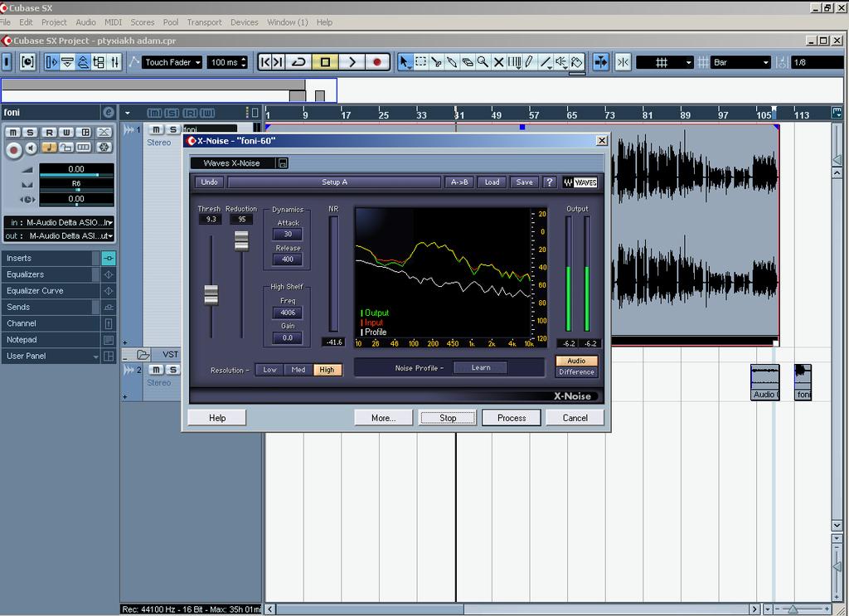Select the Range Selection tool
849x616 pixels.
(420, 62)
